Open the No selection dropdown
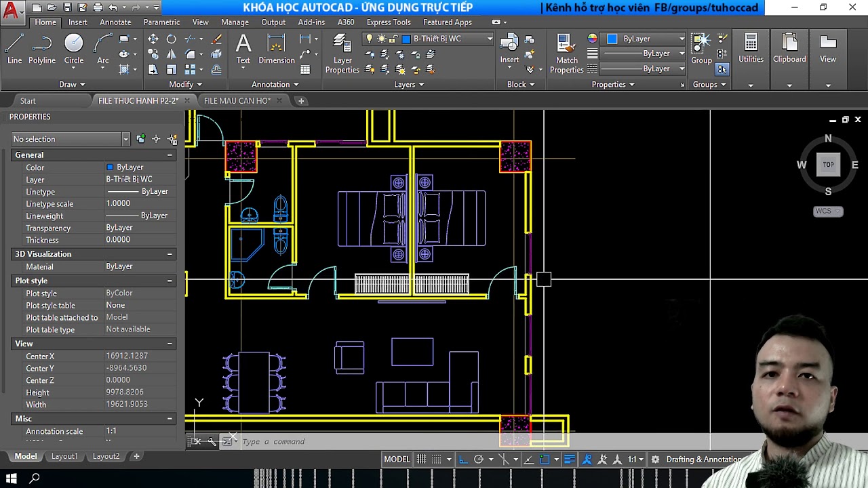The width and height of the screenshot is (868, 488). [x=71, y=139]
